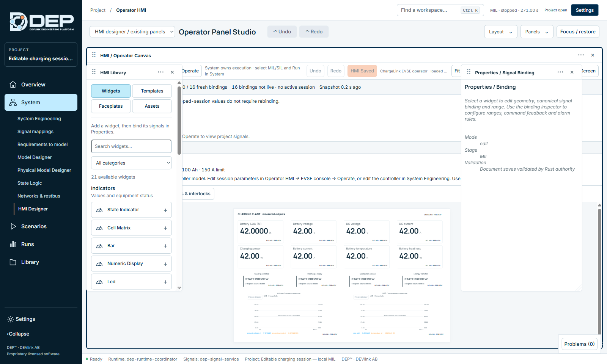
Task: Switch to the Faceplates tab
Action: [x=111, y=106]
